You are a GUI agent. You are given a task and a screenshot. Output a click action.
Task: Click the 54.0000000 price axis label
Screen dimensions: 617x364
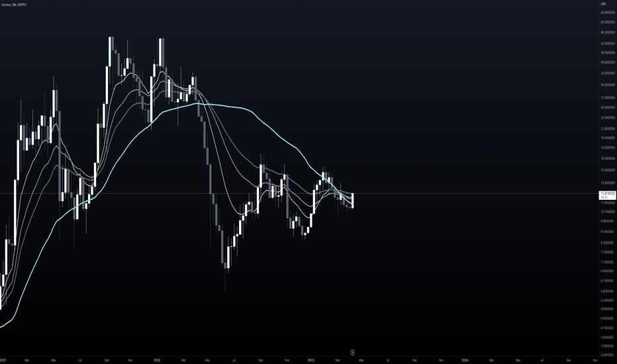point(608,13)
